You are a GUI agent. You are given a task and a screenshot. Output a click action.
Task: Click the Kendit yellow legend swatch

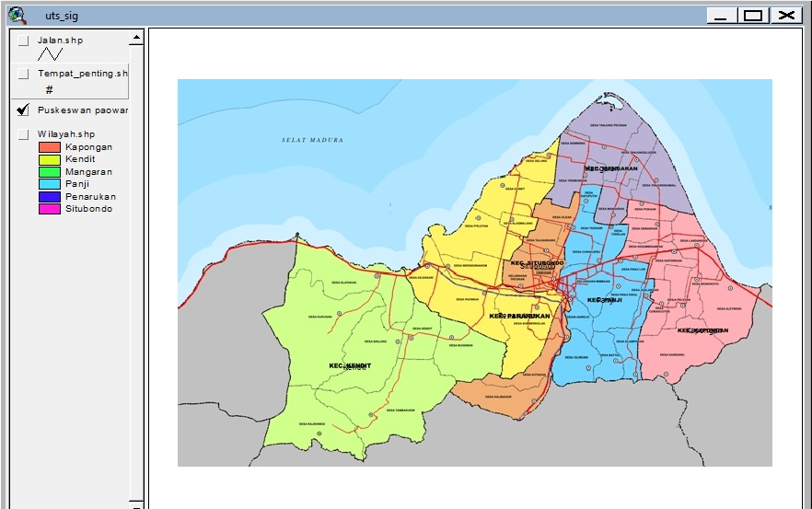49,159
